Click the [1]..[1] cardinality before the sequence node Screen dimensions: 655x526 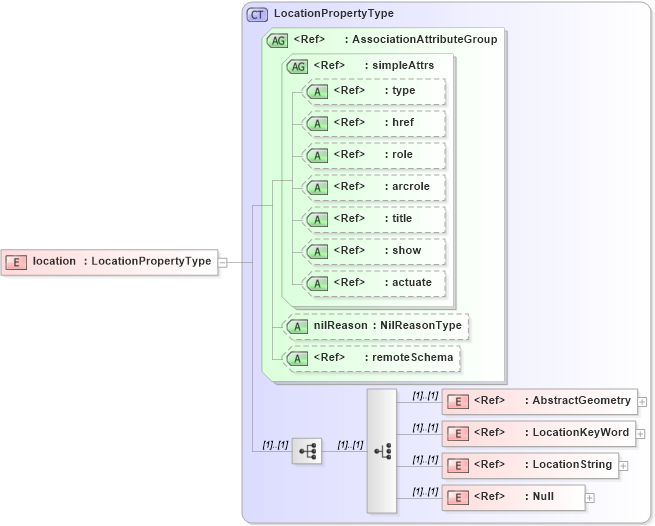(275, 445)
